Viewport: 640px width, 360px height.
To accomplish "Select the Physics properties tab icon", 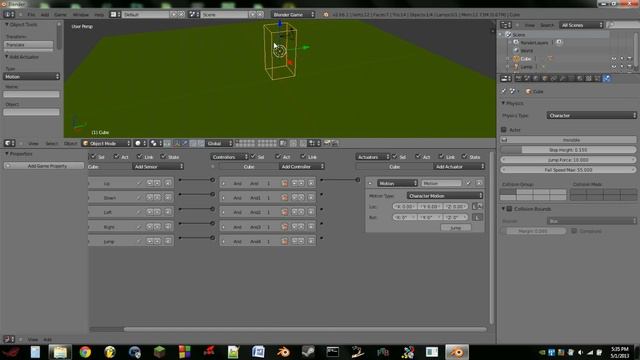I will pos(607,78).
